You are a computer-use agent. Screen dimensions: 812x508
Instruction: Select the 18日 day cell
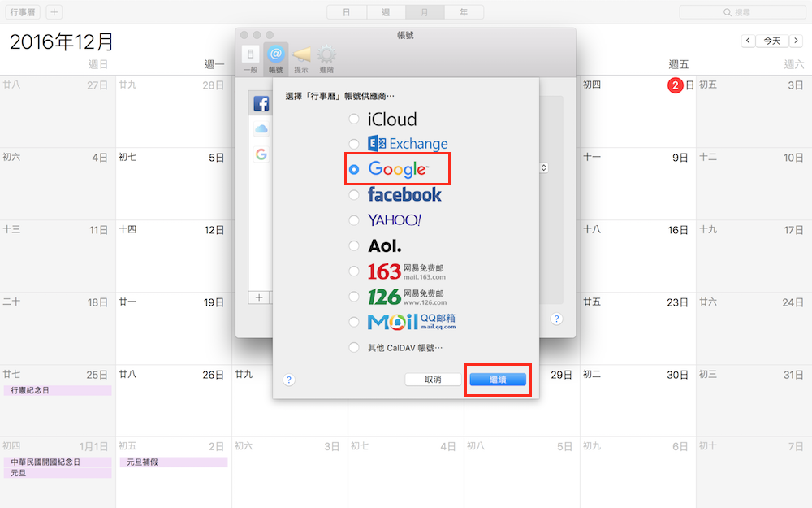tap(58, 328)
